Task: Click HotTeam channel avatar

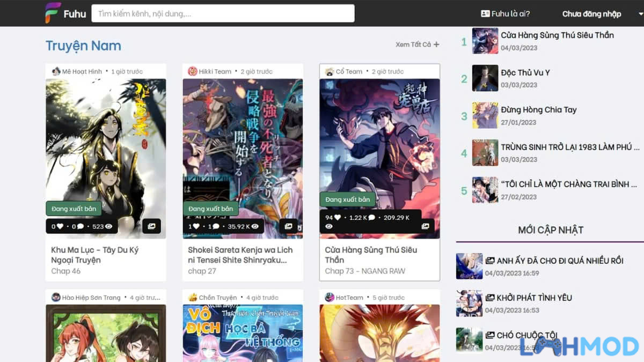Action: (x=330, y=297)
